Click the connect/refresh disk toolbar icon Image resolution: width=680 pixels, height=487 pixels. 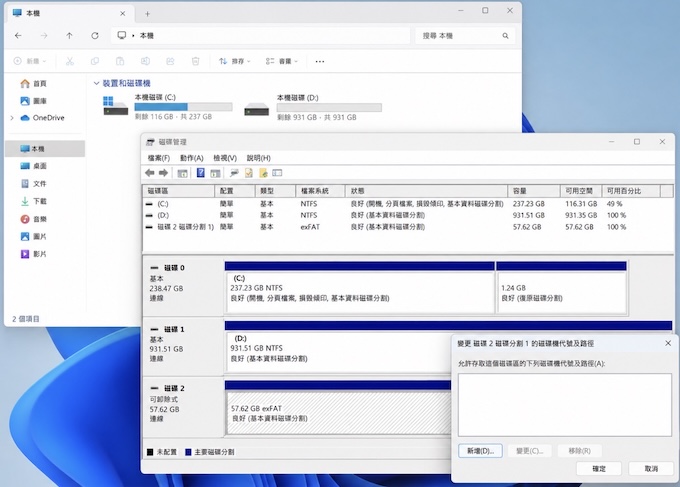(x=234, y=173)
